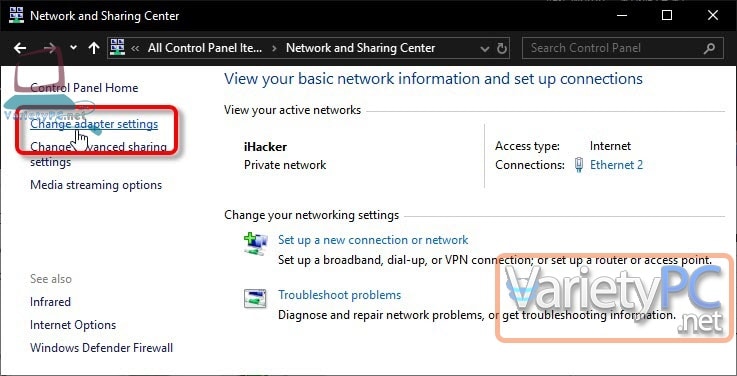
Task: Click the All Control Panel Items breadcrumb
Action: tap(205, 48)
